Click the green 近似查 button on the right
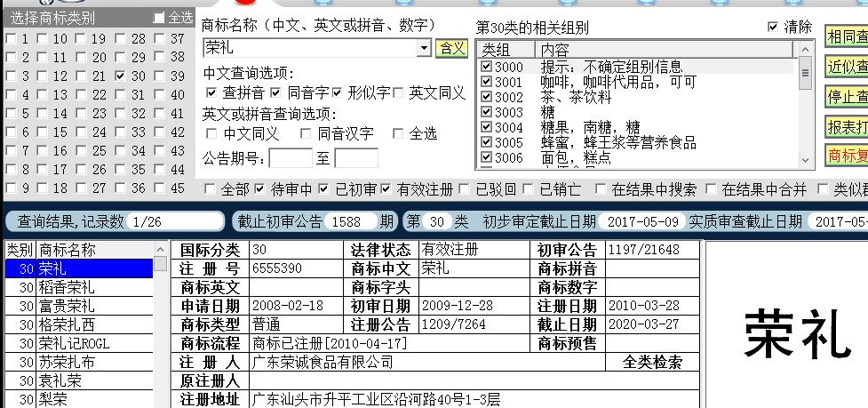Screen dimensions: 868x408 coord(847,66)
